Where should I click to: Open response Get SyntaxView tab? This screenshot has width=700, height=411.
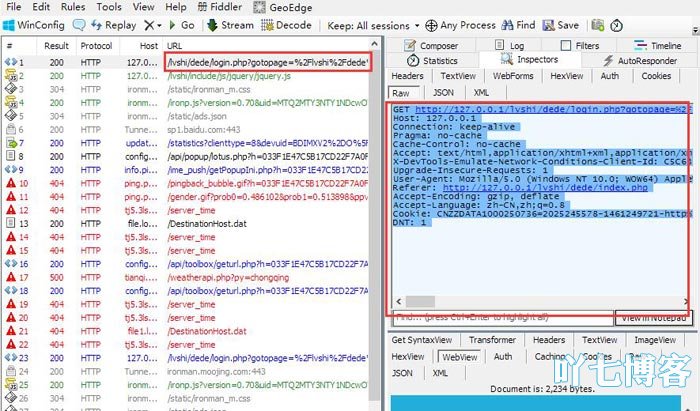coord(421,340)
